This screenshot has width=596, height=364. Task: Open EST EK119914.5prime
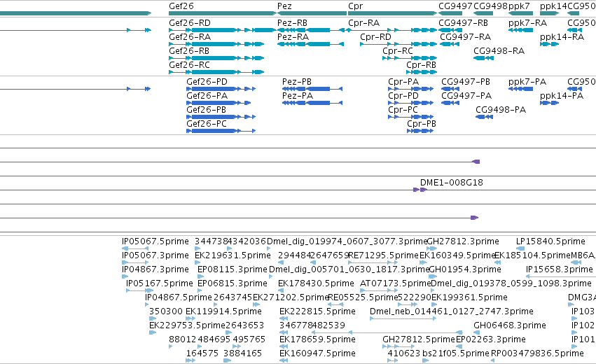tap(223, 311)
